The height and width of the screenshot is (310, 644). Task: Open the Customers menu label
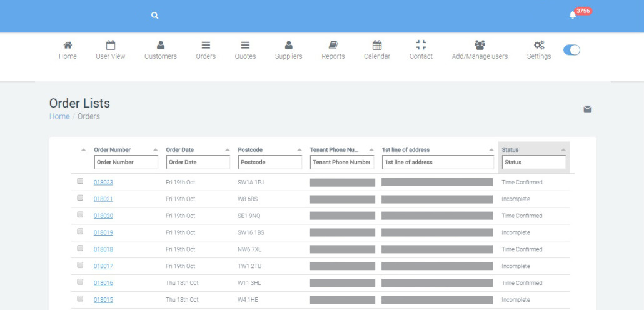tap(161, 56)
